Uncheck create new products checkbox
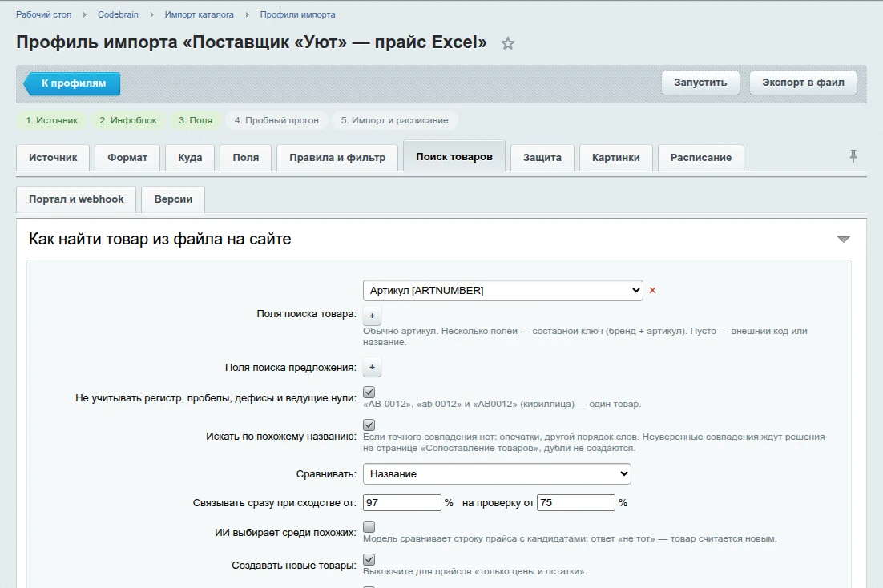Viewport: 883px width, 588px height. click(369, 559)
